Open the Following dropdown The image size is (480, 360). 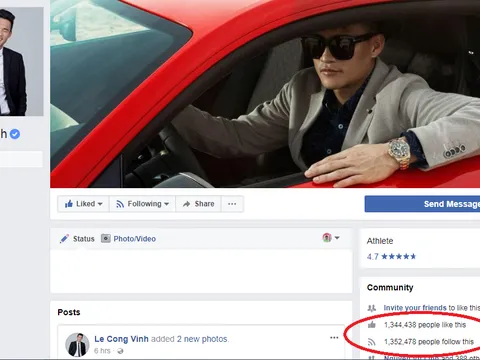pyautogui.click(x=142, y=204)
